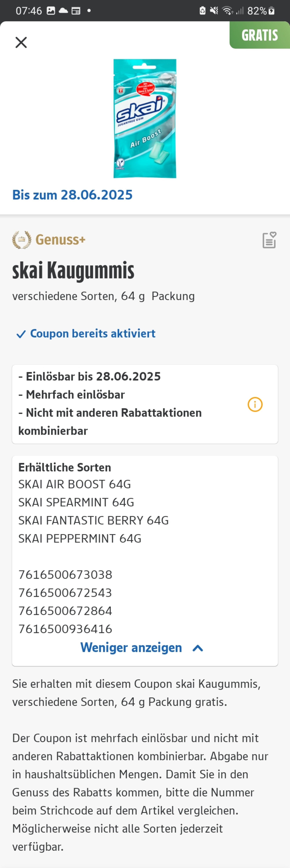Tap the 'Bis zum 28.06.2025' validity date
Screen dimensions: 290x868
click(x=72, y=195)
